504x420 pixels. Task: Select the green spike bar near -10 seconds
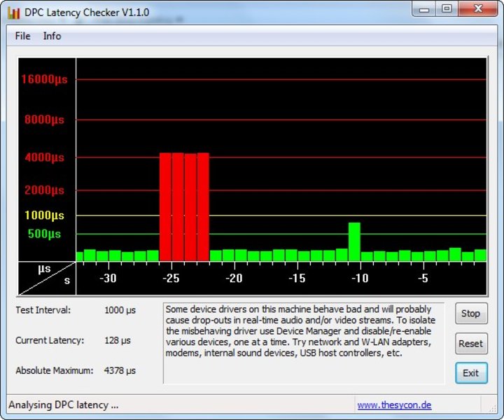tap(354, 241)
